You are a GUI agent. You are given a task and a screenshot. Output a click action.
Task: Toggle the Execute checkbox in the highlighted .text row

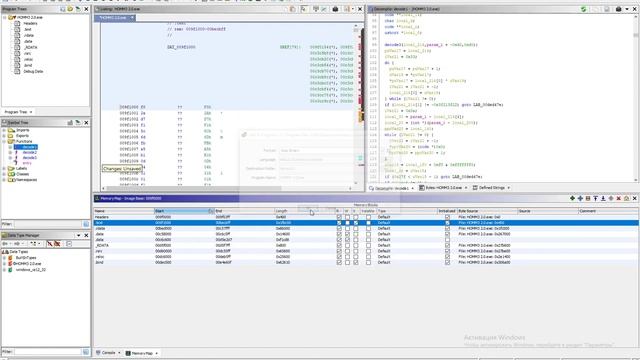(356, 223)
